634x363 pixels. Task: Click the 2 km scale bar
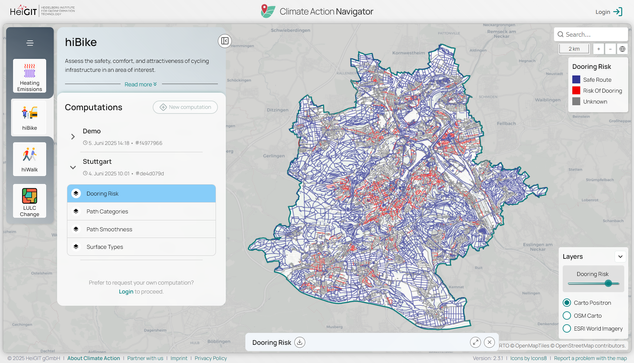tap(574, 49)
